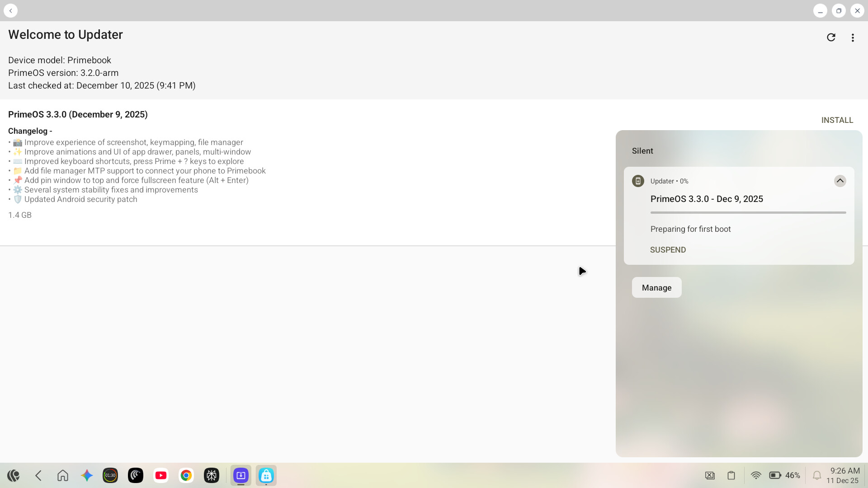Click INSTALL for PrimeOS 3.3.0
This screenshot has width=868, height=488.
(837, 120)
